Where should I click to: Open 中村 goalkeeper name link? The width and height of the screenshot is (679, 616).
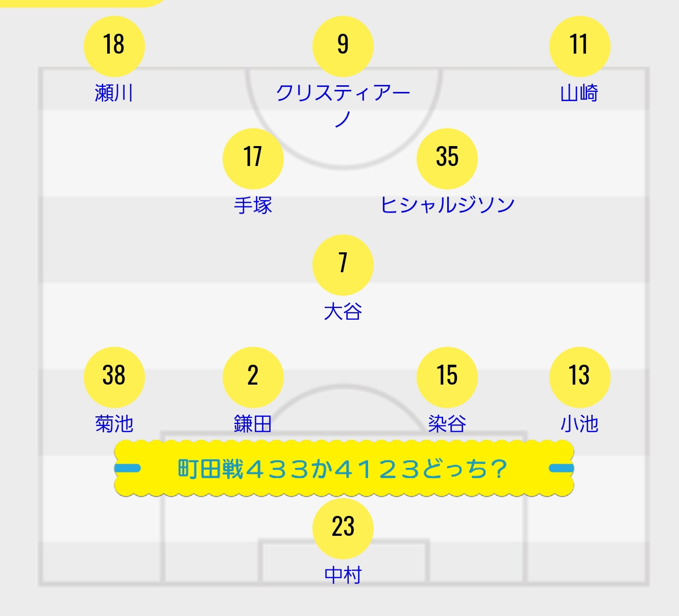pyautogui.click(x=343, y=575)
